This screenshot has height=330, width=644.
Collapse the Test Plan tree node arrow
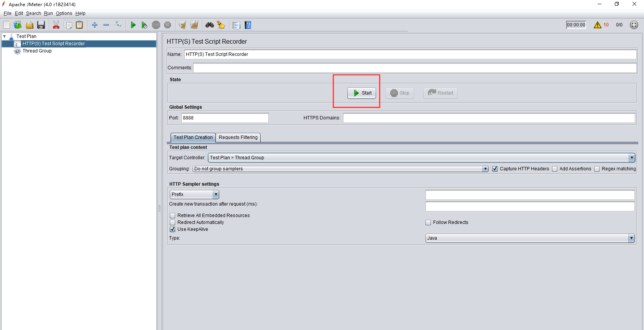(x=5, y=36)
